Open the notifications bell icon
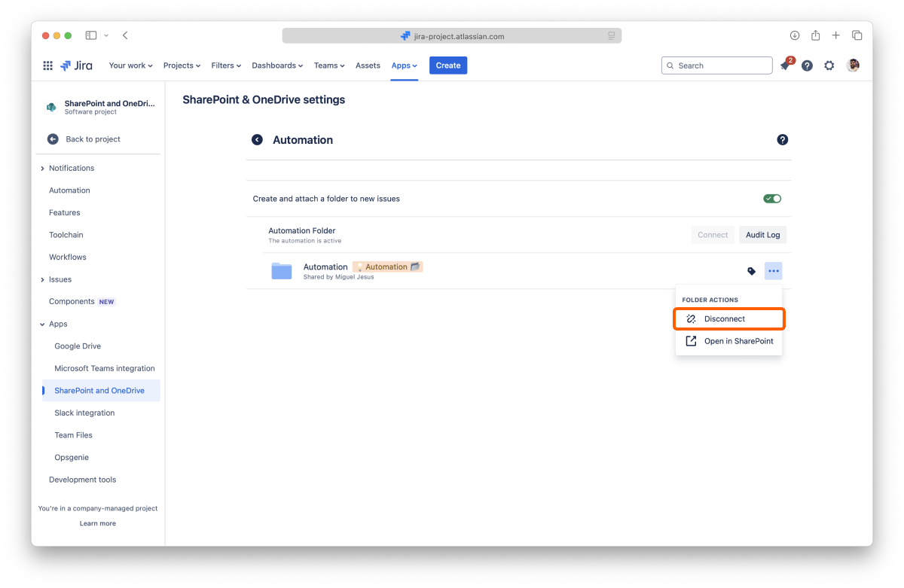This screenshot has width=904, height=588. pyautogui.click(x=785, y=66)
